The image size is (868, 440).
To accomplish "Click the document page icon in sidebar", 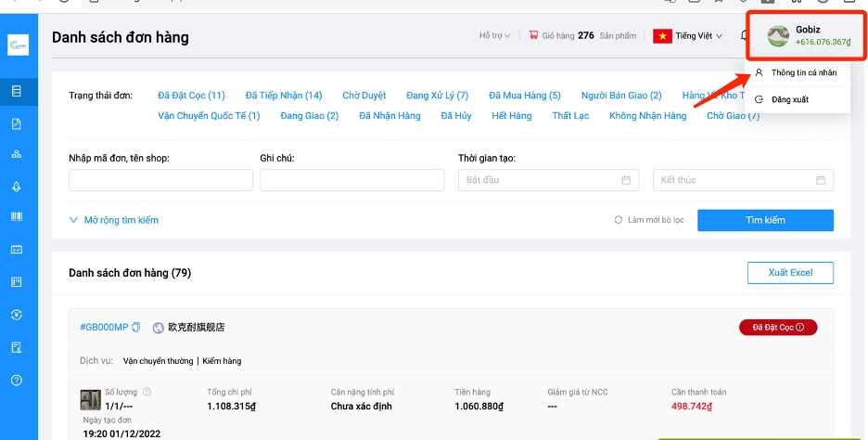I will tap(16, 123).
